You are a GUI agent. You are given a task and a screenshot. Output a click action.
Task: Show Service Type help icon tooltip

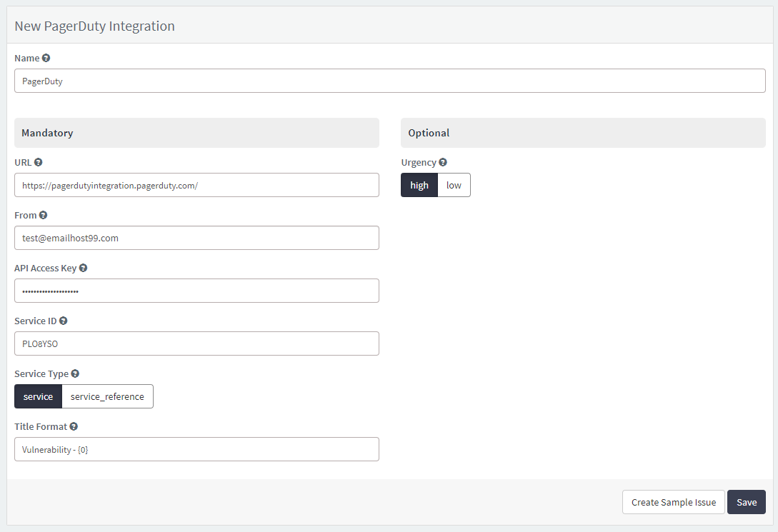pos(75,374)
